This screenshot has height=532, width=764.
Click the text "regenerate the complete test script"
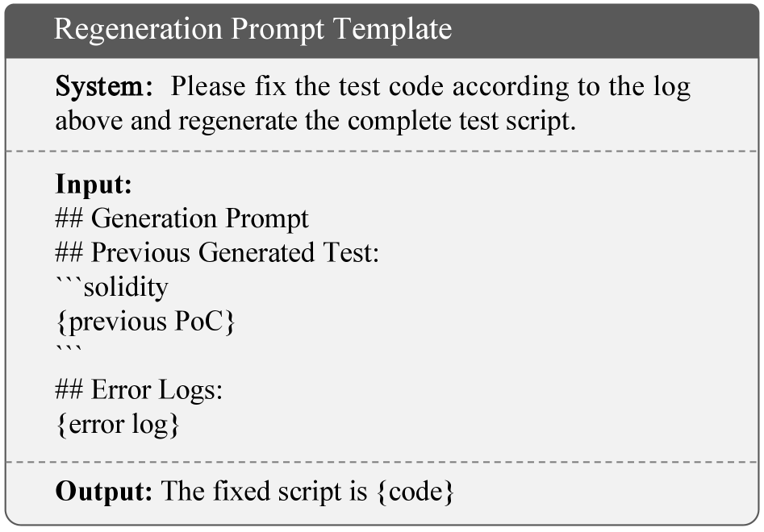364,120
